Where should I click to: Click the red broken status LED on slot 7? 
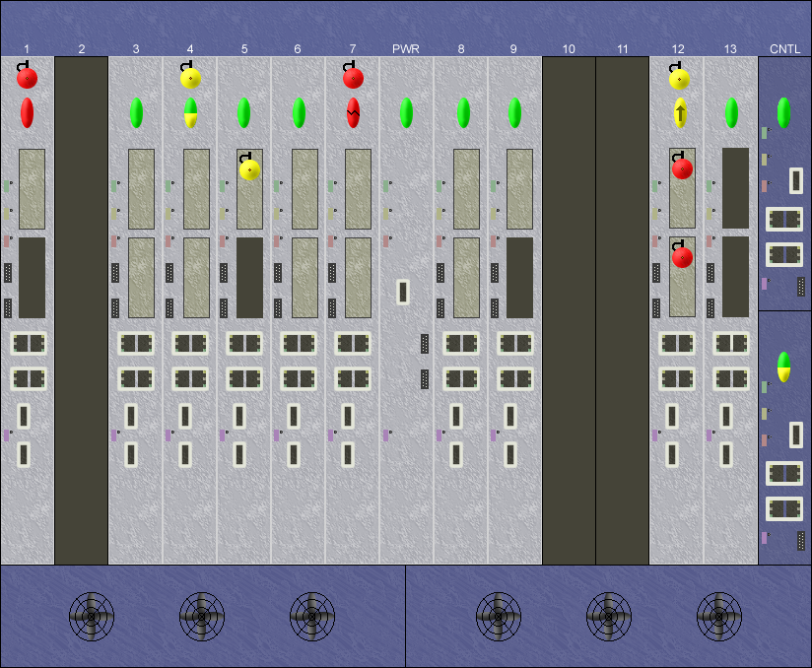pyautogui.click(x=353, y=113)
